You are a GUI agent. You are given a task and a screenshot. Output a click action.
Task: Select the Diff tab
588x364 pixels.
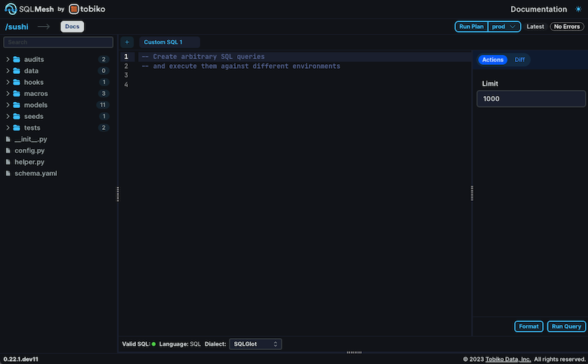[519, 60]
